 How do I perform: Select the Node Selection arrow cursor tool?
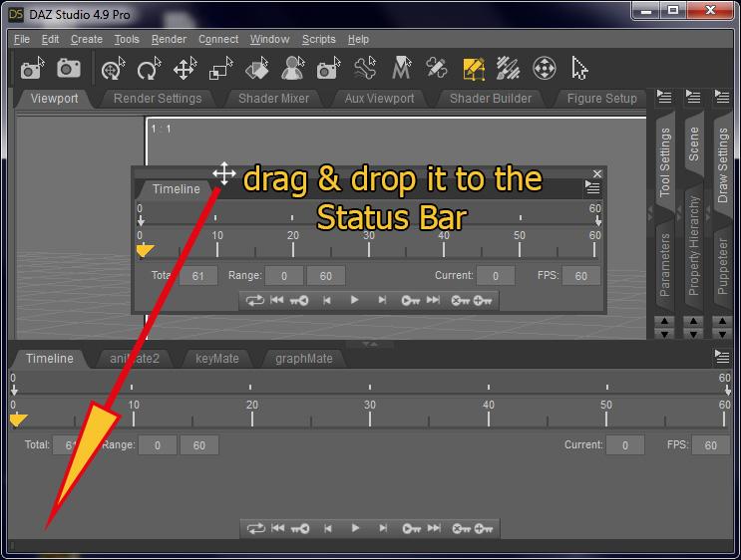click(579, 69)
